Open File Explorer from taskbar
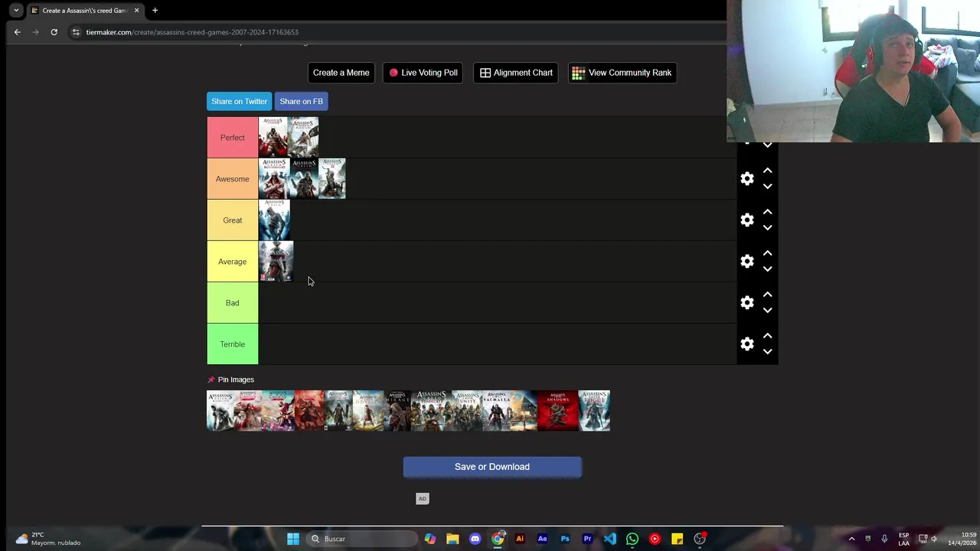The height and width of the screenshot is (551, 980). click(452, 539)
